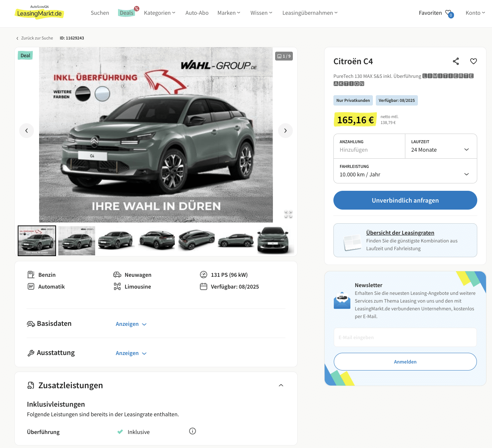492x448 pixels.
Task: Select the first gallery thumbnail
Action: (37, 241)
